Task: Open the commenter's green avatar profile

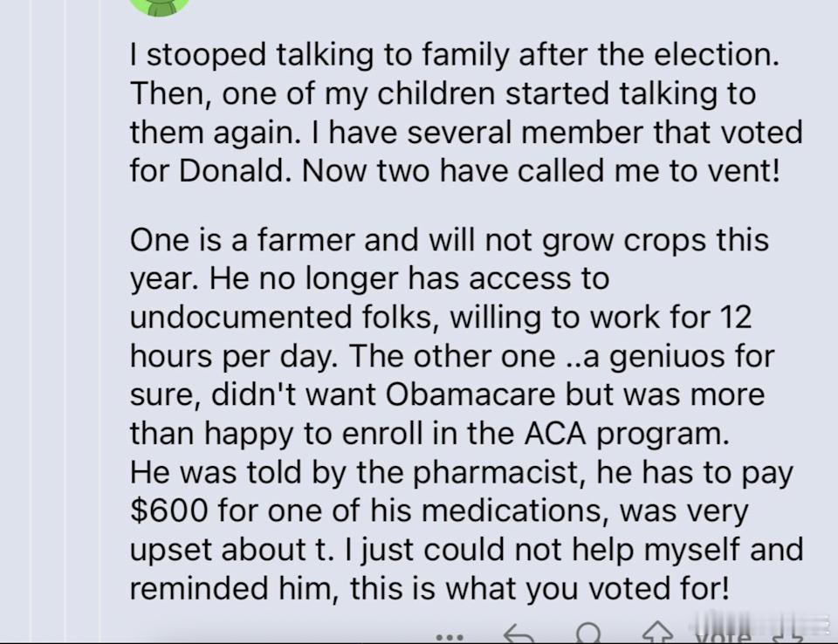Action: pos(159,8)
